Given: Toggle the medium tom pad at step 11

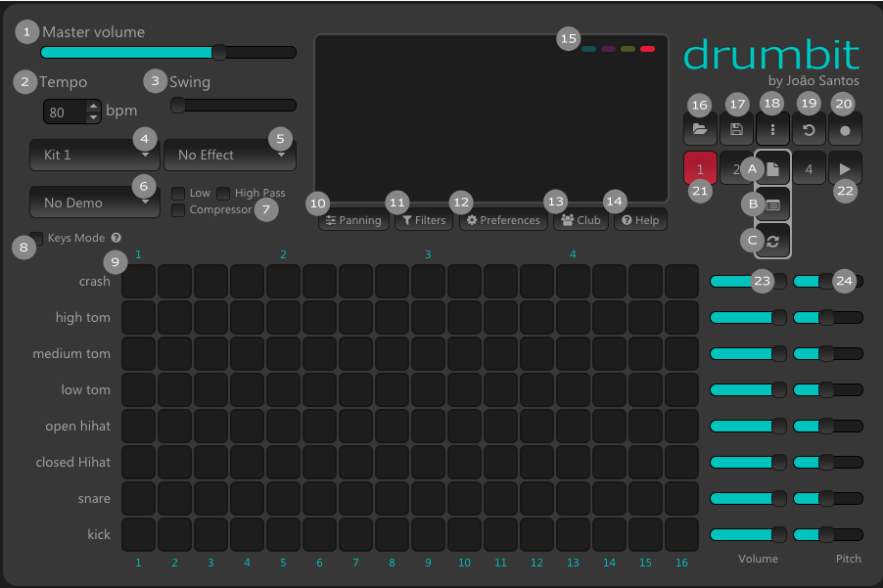Looking at the screenshot, I should pos(500,353).
